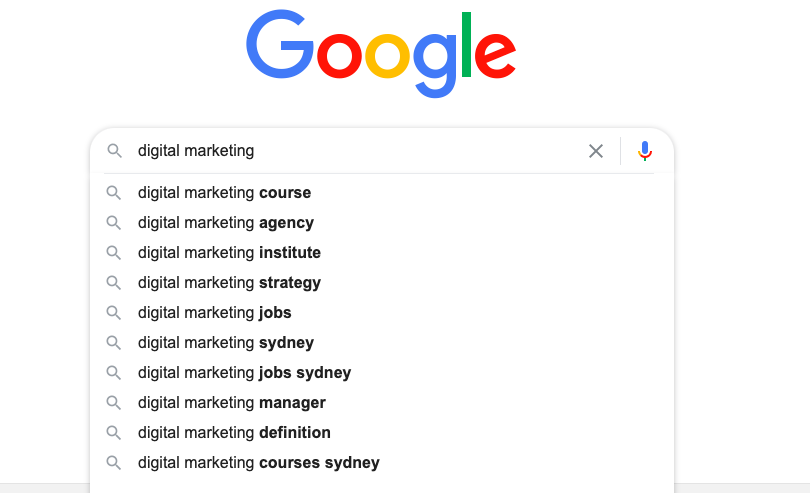
Task: Click magnifier icon beside 'digital marketing strategy'
Action: click(114, 283)
